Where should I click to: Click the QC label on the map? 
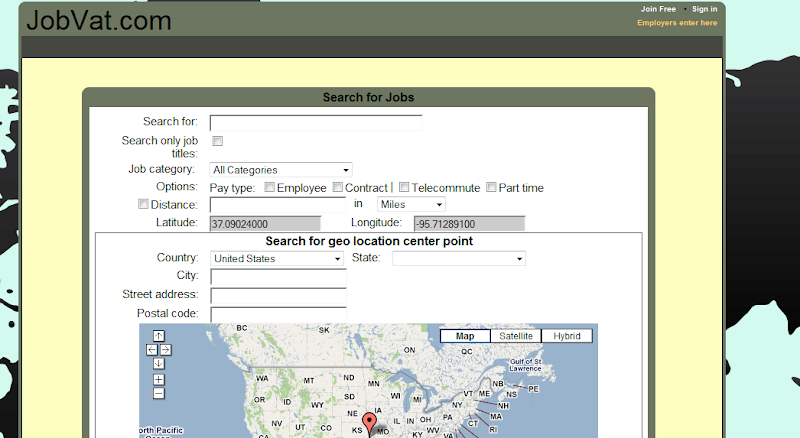pyautogui.click(x=467, y=352)
